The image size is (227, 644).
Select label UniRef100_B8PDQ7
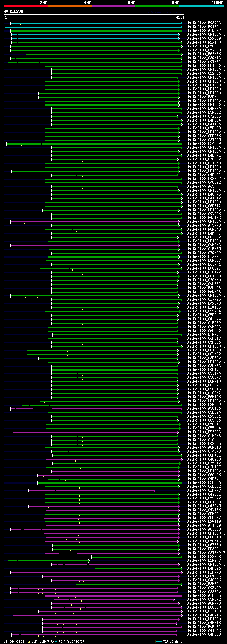(204, 260)
